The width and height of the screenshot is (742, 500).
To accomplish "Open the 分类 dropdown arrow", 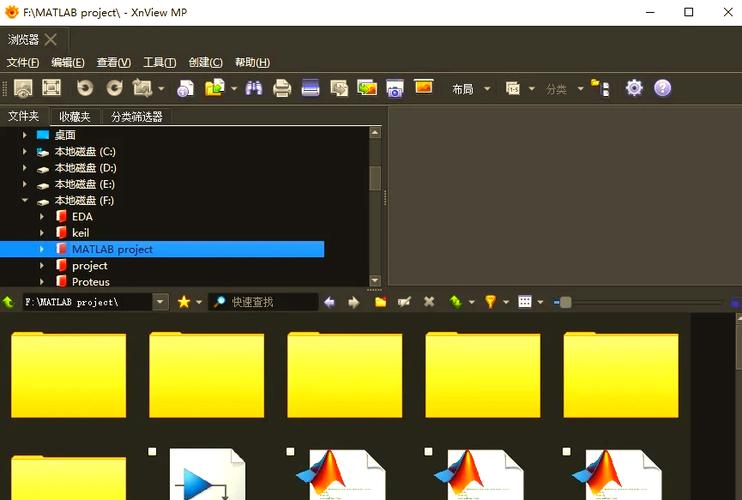I will pos(580,88).
